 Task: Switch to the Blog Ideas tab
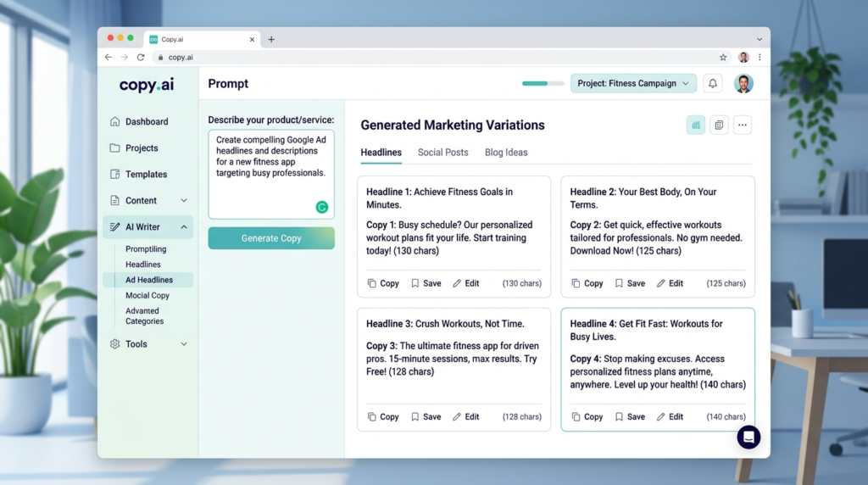[x=506, y=153]
